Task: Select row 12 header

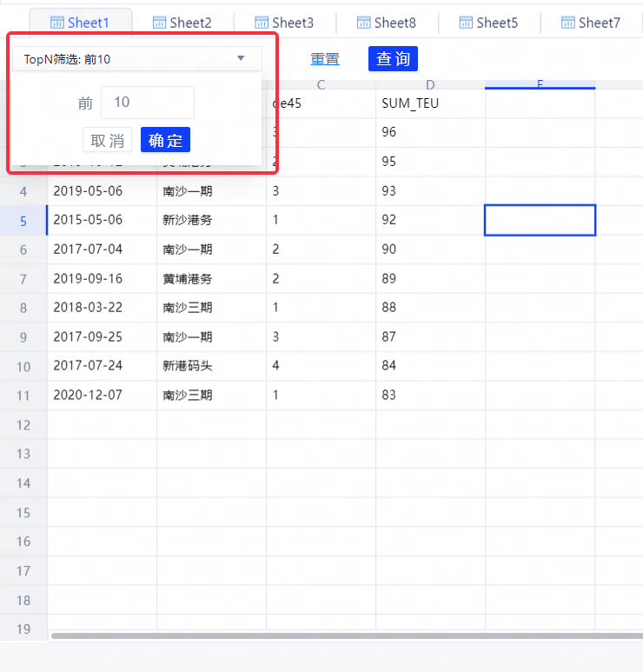Action: pyautogui.click(x=23, y=425)
